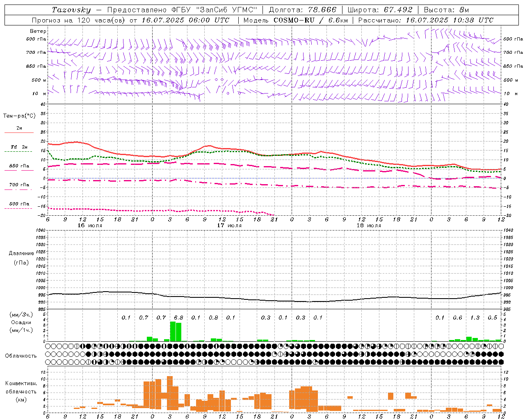Click the 'Давление' pressure panel label
The image size is (525, 420).
click(21, 253)
